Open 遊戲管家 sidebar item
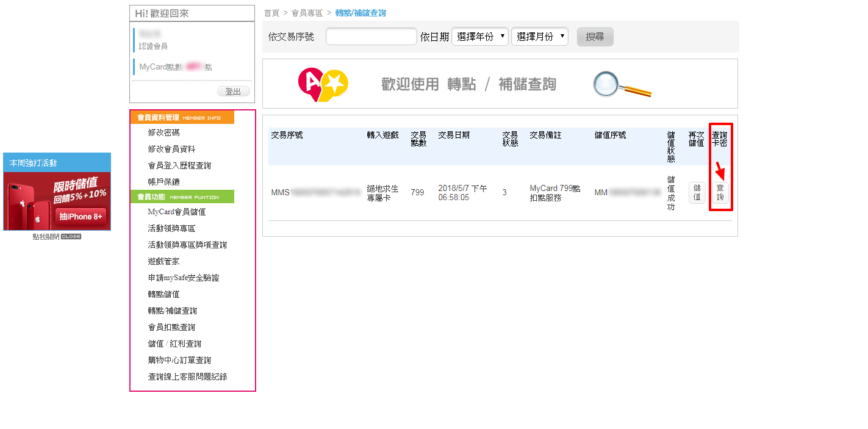The height and width of the screenshot is (429, 868). tap(163, 261)
